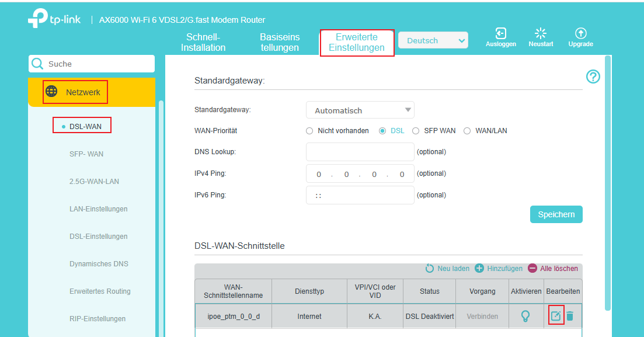
Task: Click the K.A. VID cell
Action: pos(375,316)
